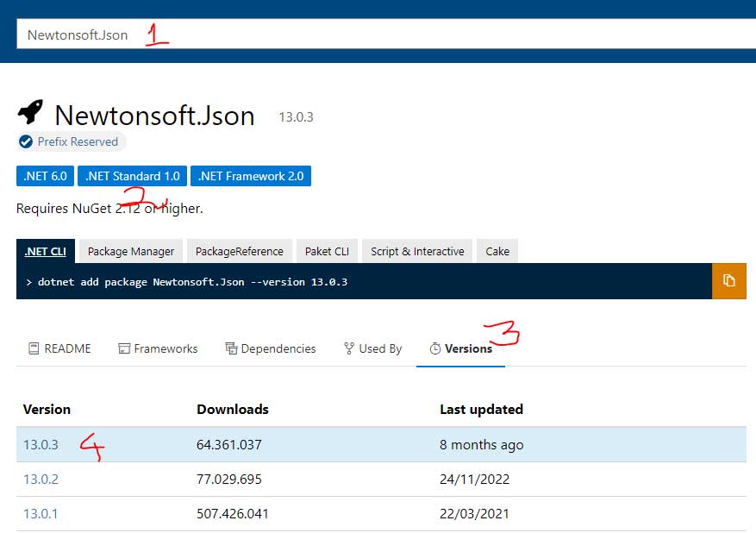This screenshot has height=533, width=756.
Task: Click the Used By fork icon
Action: click(x=349, y=348)
